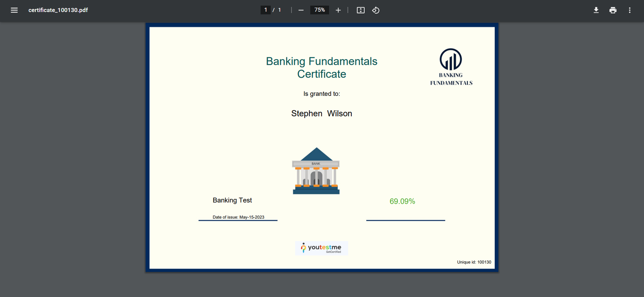Click the zoom in plus button

pyautogui.click(x=338, y=10)
